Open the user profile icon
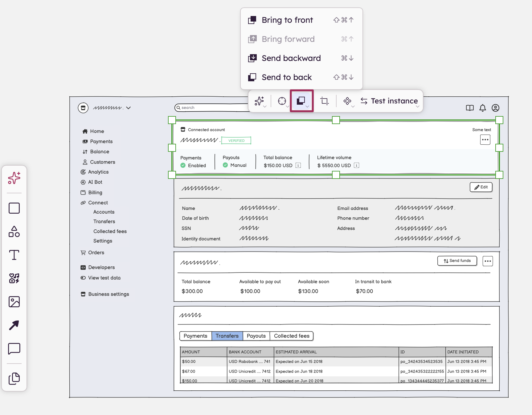532x415 pixels. click(496, 108)
